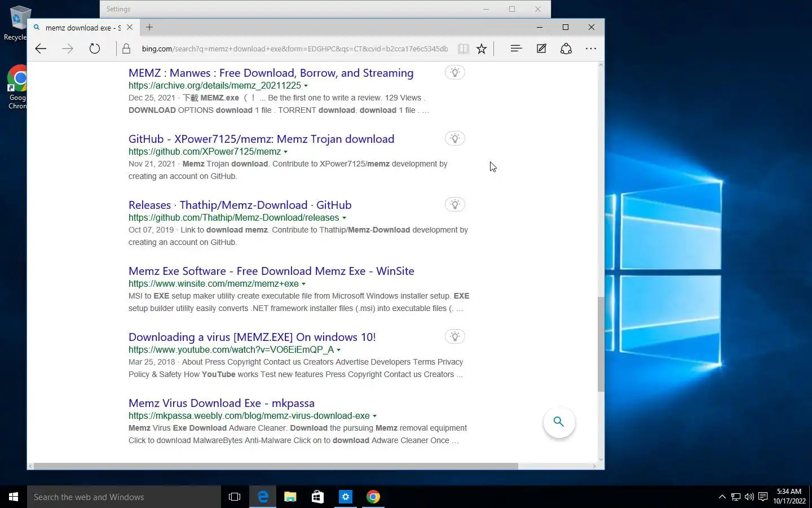Open a new tab with plus button

[149, 27]
